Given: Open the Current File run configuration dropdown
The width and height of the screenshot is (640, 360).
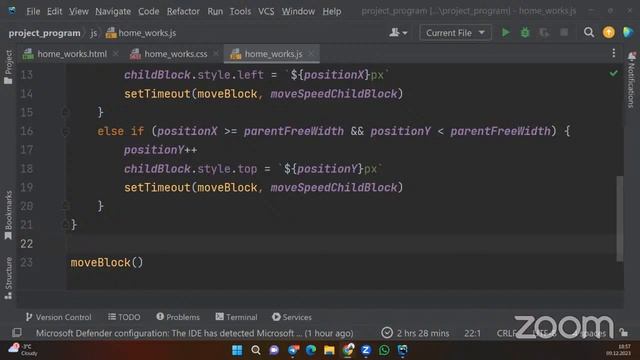Looking at the screenshot, I should pyautogui.click(x=455, y=33).
